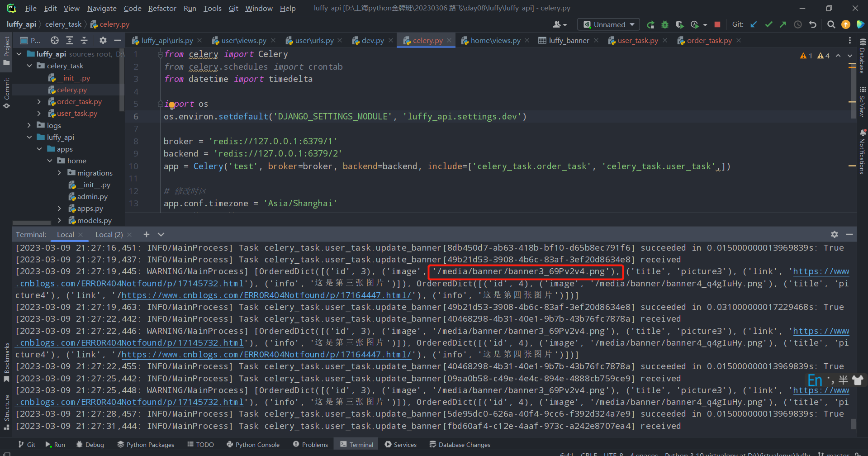Open terminal settings gear icon
Screen dimensions: 868x456
[835, 234]
